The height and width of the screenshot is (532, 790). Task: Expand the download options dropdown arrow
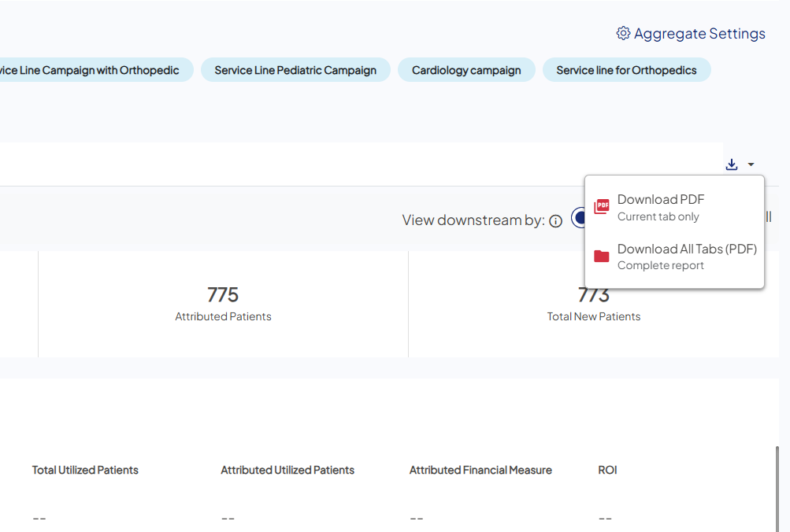[x=749, y=164]
